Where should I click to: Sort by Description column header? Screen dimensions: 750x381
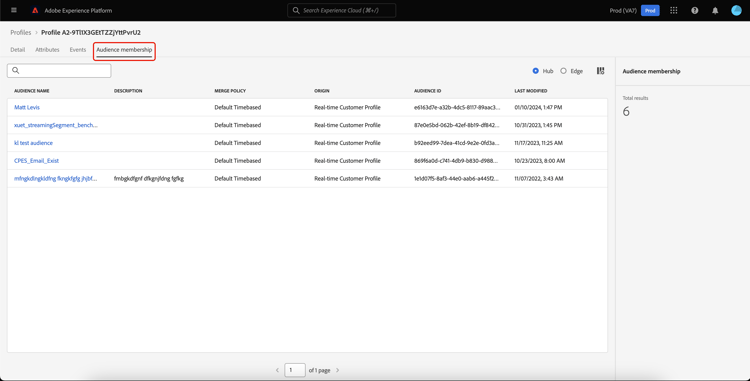(128, 91)
